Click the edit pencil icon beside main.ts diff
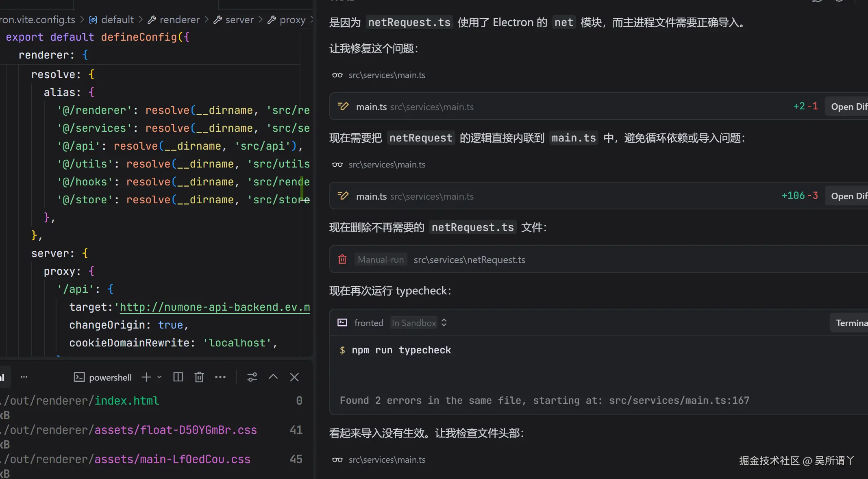Image resolution: width=868 pixels, height=479 pixels. click(343, 196)
